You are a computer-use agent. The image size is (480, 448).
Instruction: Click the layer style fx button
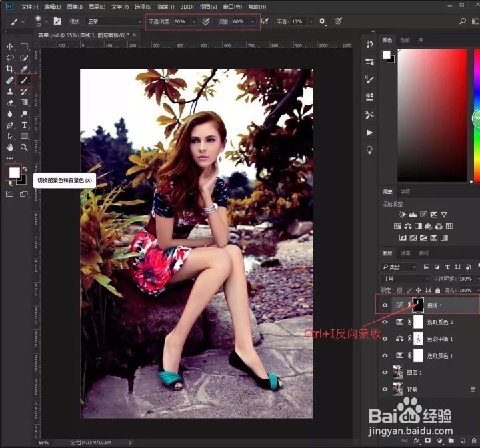tap(416, 441)
